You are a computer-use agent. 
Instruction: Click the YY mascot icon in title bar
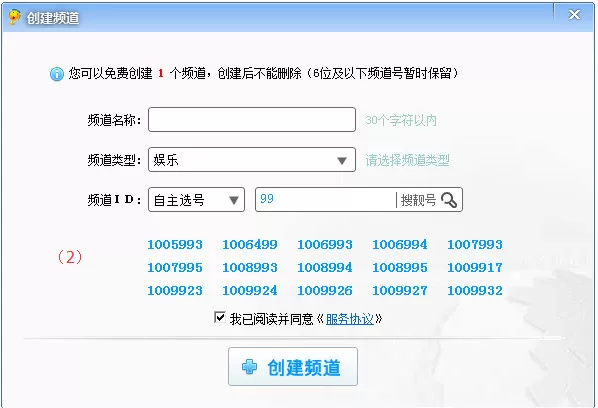14,17
